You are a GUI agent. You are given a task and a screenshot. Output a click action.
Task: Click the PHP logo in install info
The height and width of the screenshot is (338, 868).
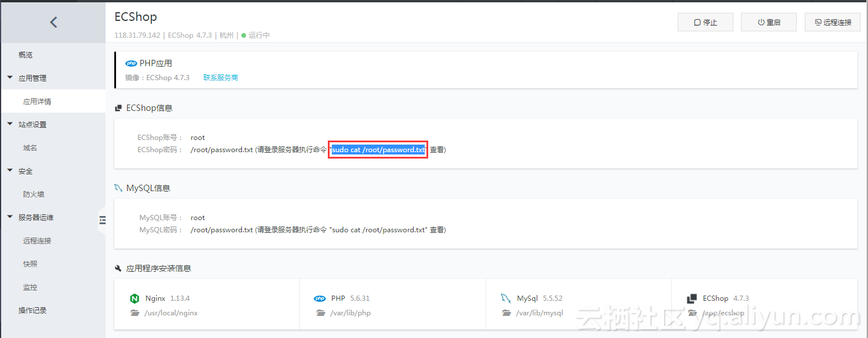[320, 299]
